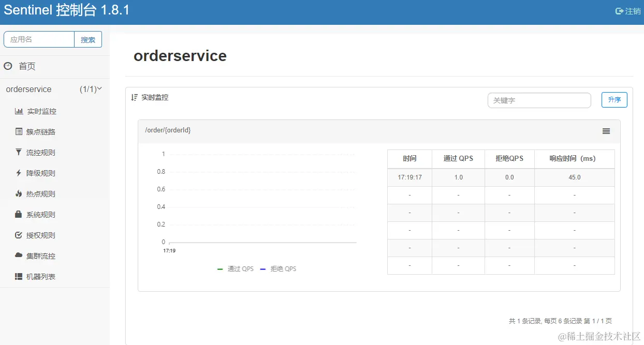Go to 授权规则 page
The width and height of the screenshot is (644, 345).
(41, 235)
